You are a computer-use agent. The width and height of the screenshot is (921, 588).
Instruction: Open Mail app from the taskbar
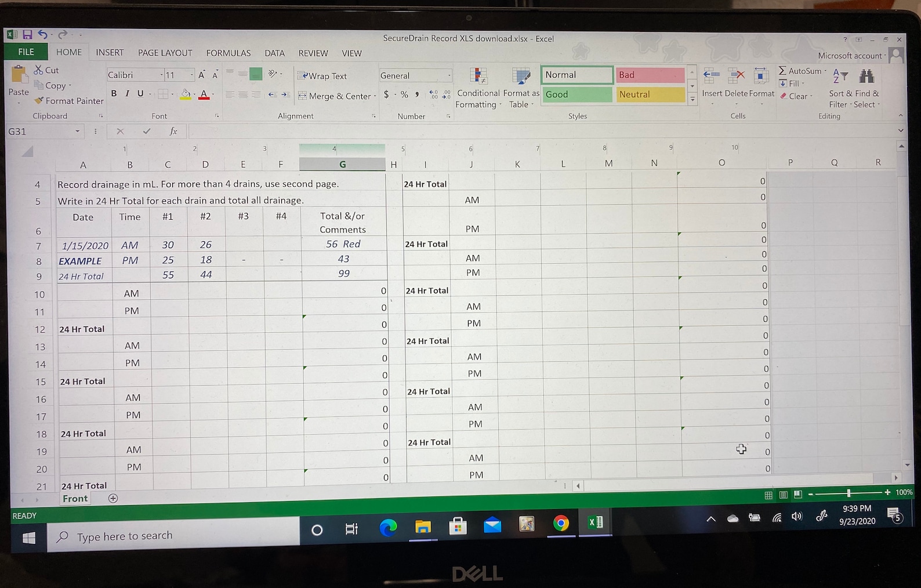click(492, 525)
